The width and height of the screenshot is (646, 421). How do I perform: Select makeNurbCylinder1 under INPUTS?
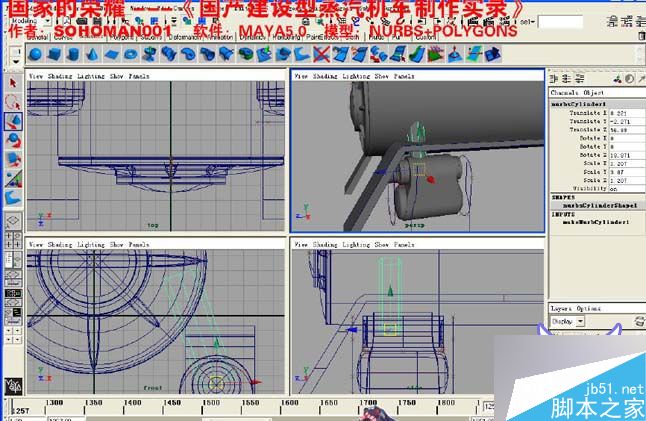click(x=596, y=222)
